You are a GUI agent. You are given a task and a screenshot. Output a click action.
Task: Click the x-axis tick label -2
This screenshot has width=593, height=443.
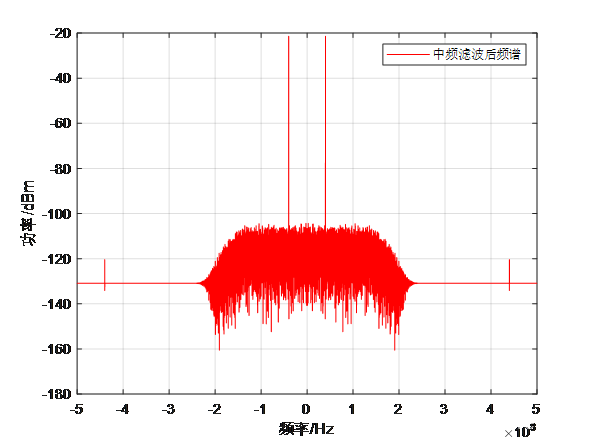pyautogui.click(x=214, y=409)
